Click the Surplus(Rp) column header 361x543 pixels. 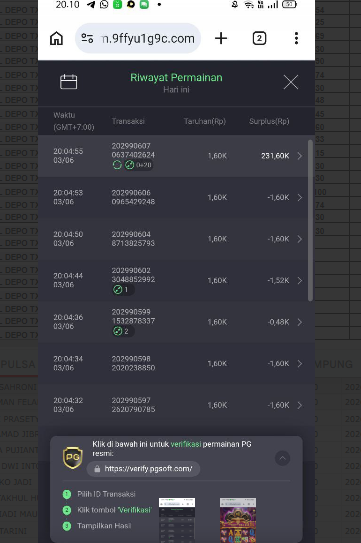pos(269,121)
